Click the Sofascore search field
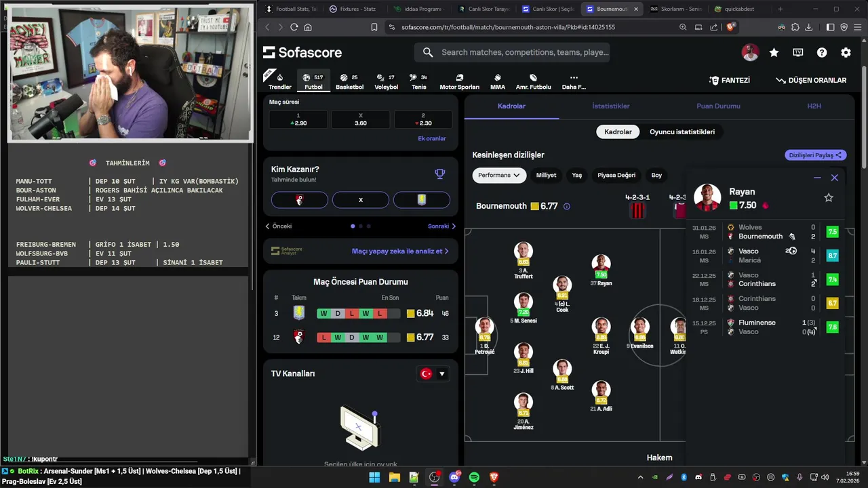This screenshot has width=868, height=488. [x=512, y=52]
